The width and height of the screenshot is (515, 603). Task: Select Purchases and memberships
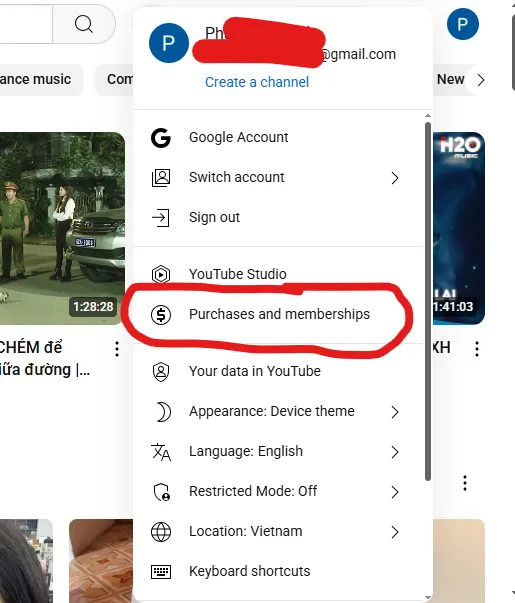(x=278, y=315)
